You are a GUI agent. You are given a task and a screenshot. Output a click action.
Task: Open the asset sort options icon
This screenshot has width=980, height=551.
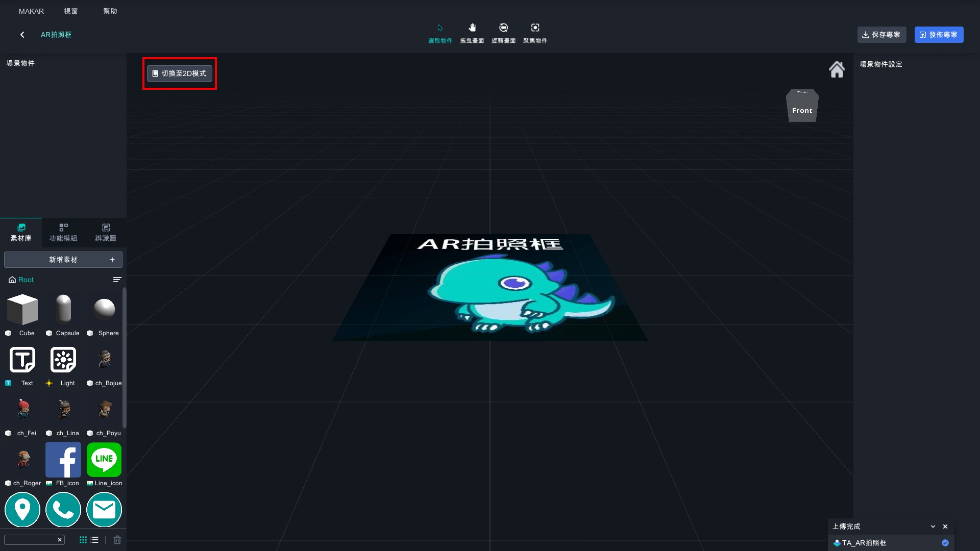click(x=117, y=280)
